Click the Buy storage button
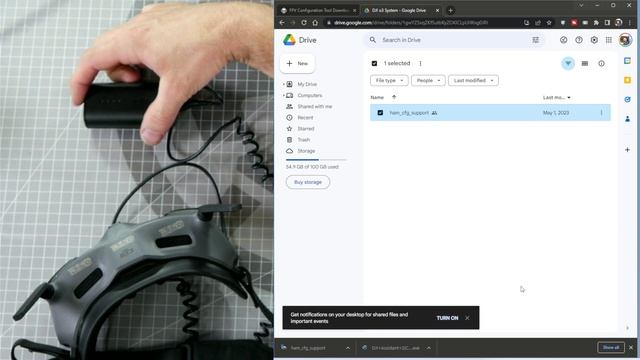The height and width of the screenshot is (360, 640). pyautogui.click(x=308, y=182)
